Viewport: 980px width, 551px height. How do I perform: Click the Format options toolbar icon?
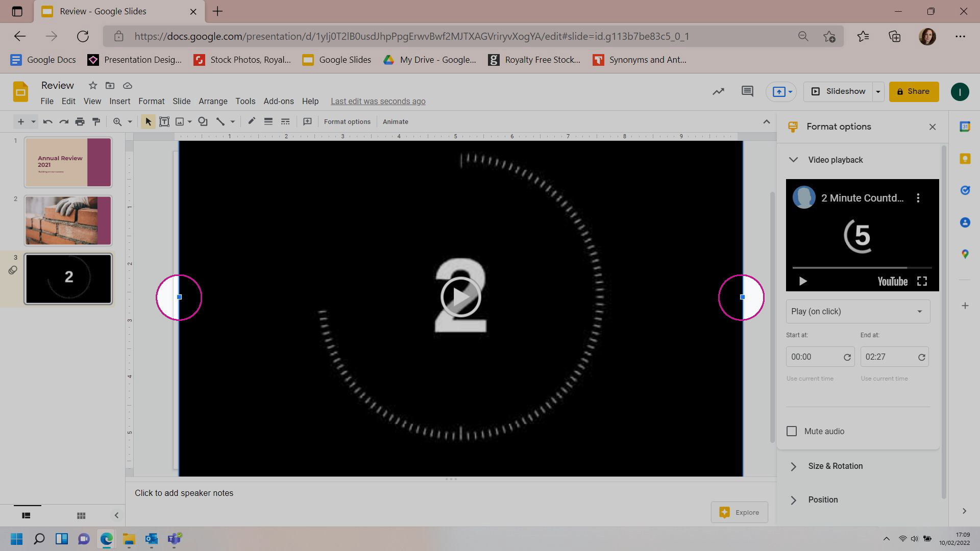pos(348,122)
